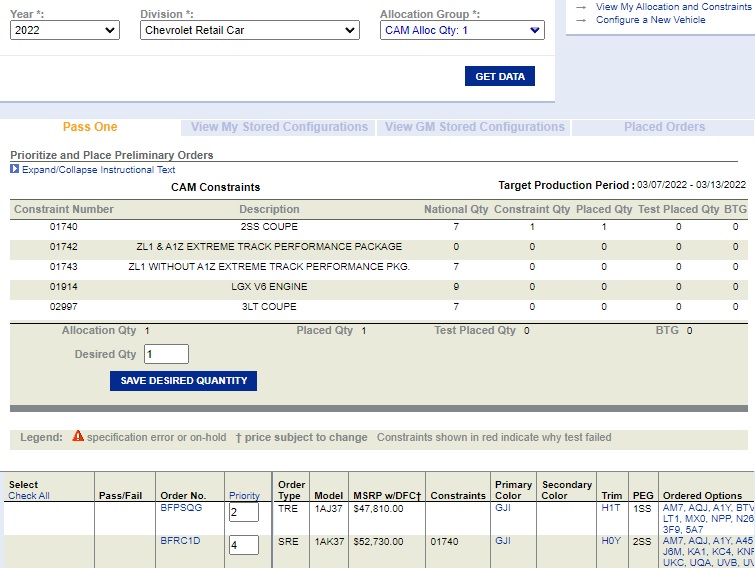Click arrow beside View My Allocation and Constraints
Image resolution: width=755 pixels, height=568 pixels.
pos(581,7)
